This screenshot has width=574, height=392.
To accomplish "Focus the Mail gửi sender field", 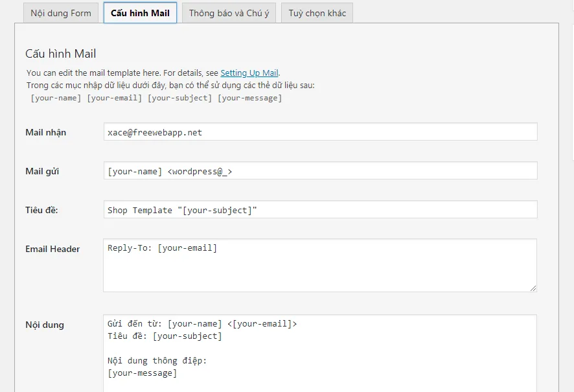I will click(x=320, y=170).
